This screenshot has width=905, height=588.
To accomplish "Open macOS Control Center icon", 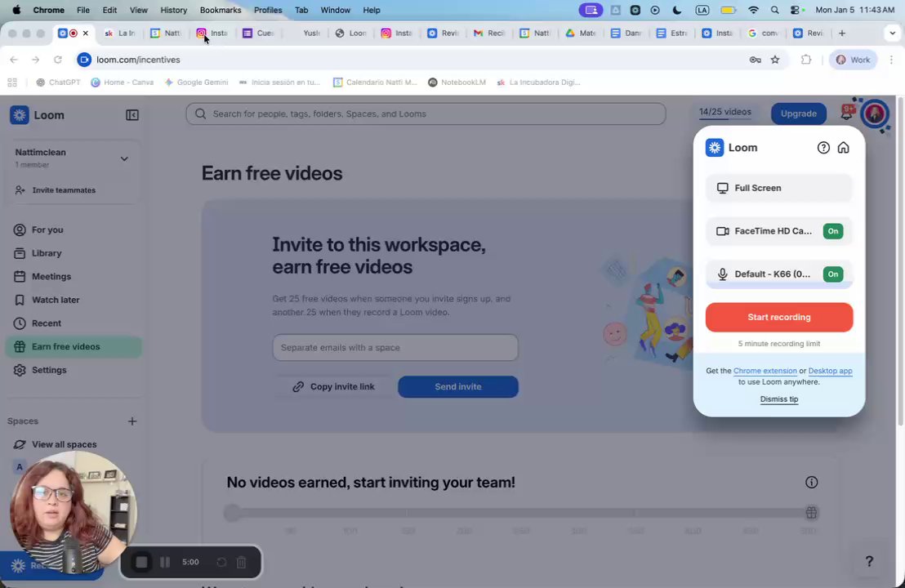I will [797, 10].
